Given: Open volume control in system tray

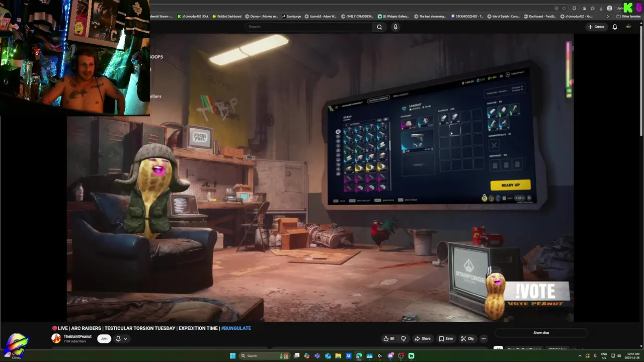Looking at the screenshot, I should point(619,356).
